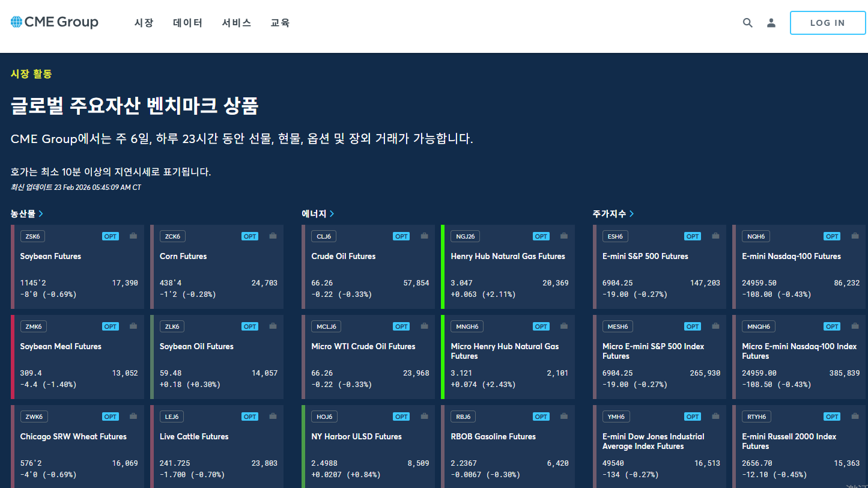Click the briefcase icon on Soybean Futures card
The image size is (868, 488).
click(x=133, y=236)
